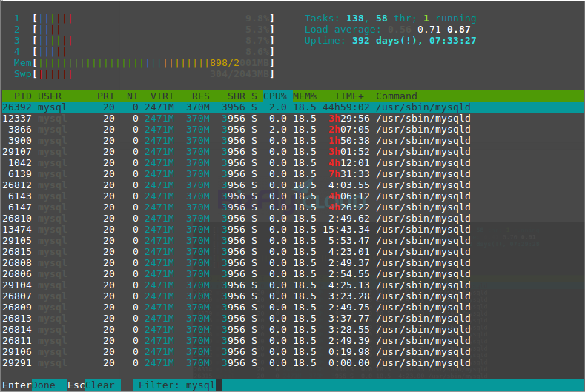
Task: Select process row with PID 3900
Action: click(x=292, y=141)
